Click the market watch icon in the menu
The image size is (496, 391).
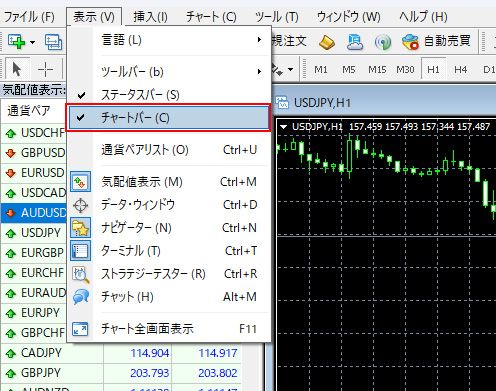[80, 182]
